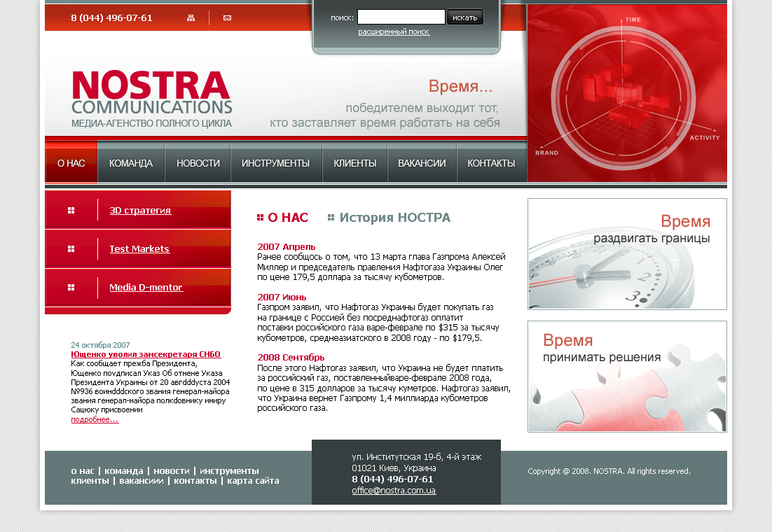The height and width of the screenshot is (532, 772).
Task: Open the расширенный поиск link
Action: [394, 32]
